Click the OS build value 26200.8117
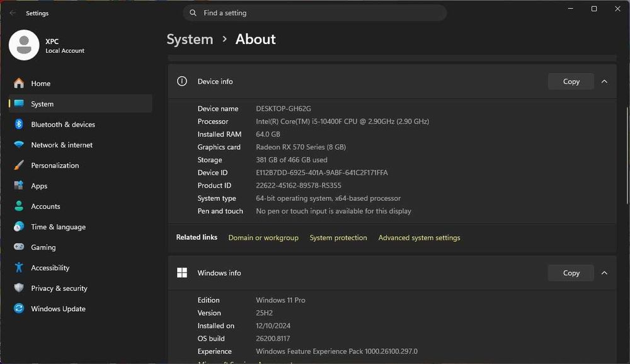This screenshot has height=364, width=630. click(273, 339)
